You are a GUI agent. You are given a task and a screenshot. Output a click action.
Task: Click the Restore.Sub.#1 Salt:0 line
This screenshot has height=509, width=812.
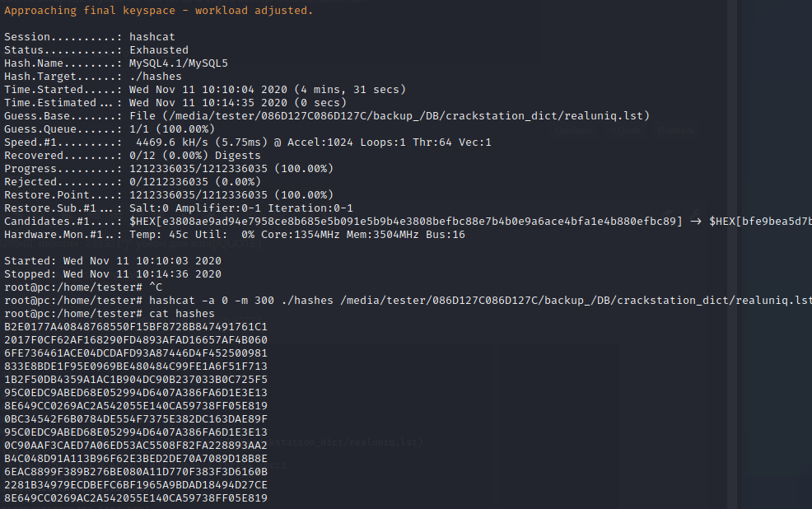tap(240, 208)
